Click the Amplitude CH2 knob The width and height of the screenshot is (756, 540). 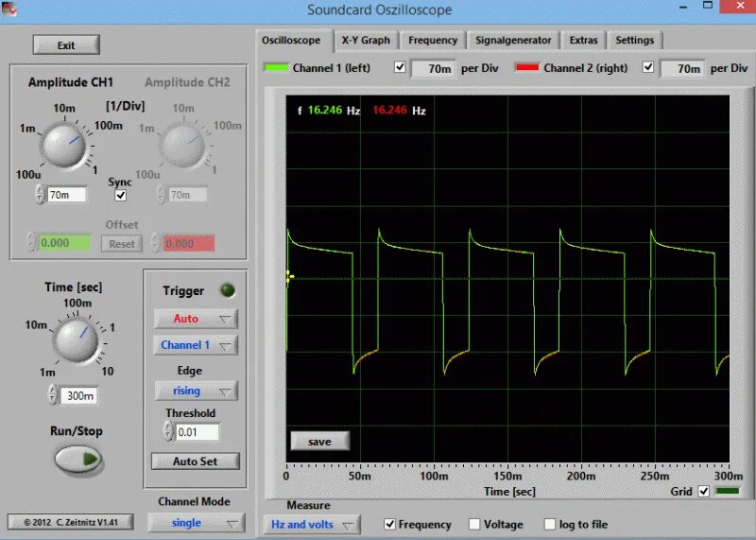[183, 145]
